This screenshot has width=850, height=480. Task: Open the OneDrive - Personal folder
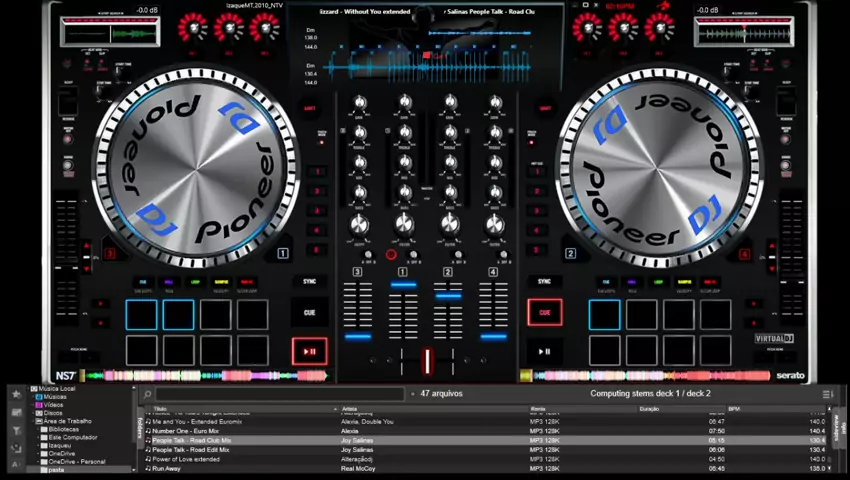77,462
